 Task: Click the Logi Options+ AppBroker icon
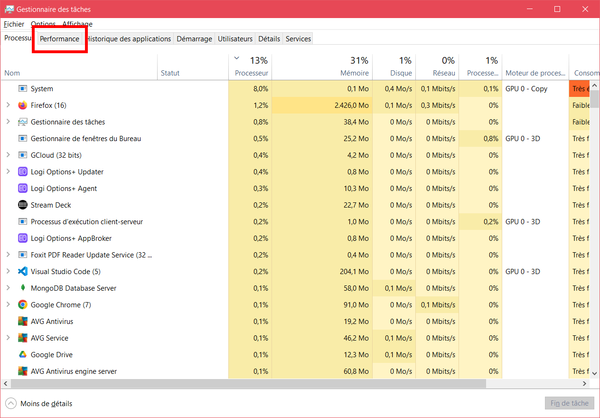point(23,238)
